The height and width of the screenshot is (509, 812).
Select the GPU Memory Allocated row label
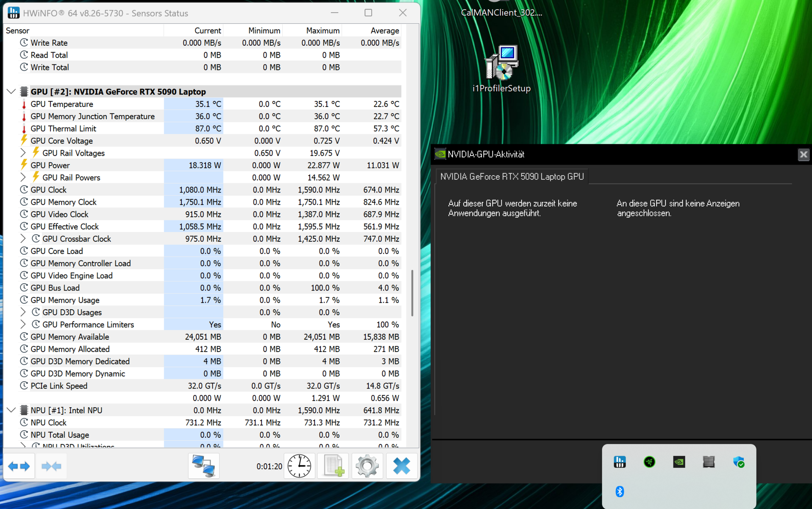70,350
